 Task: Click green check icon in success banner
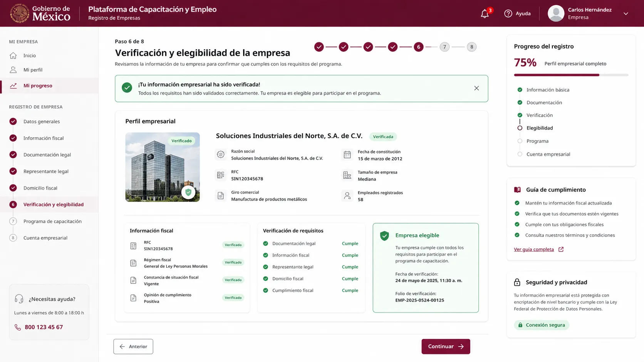coord(127,87)
